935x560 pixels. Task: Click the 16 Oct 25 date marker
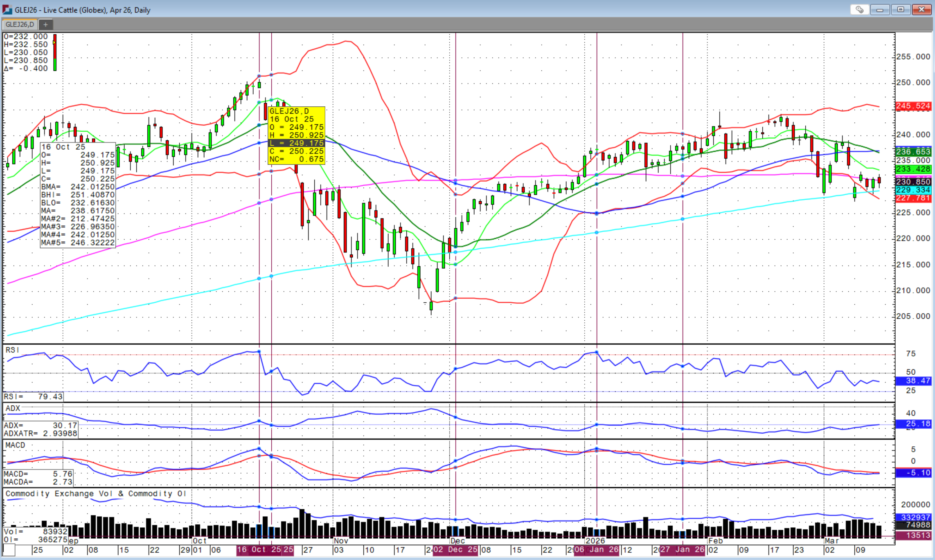pos(259,550)
